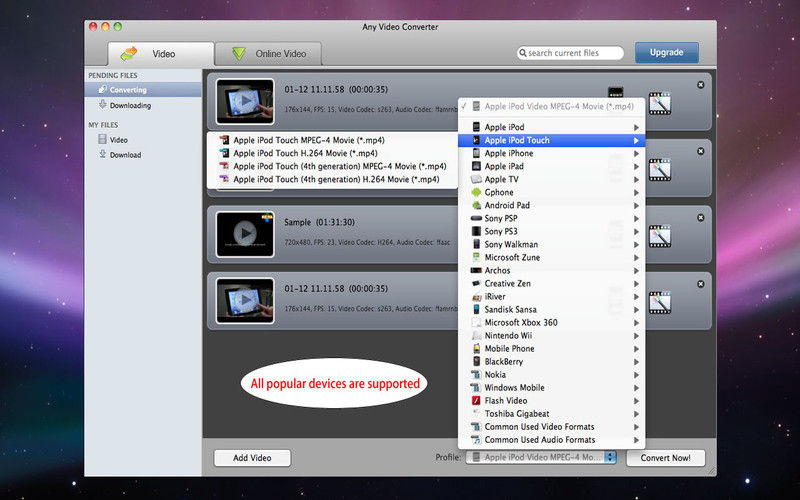The width and height of the screenshot is (800, 500).
Task: Play the Sample video thumbnail
Action: [245, 234]
